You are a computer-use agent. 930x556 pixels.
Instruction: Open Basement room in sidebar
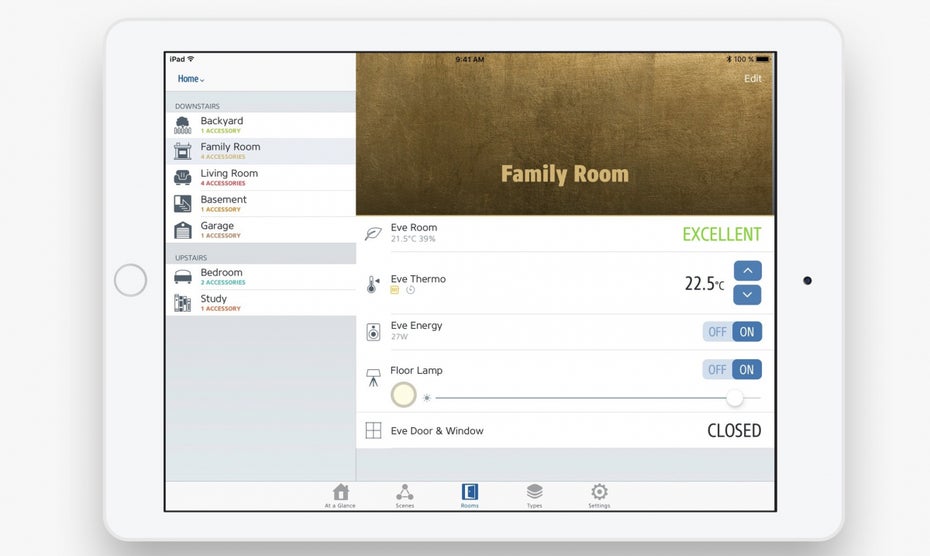[x=261, y=204]
